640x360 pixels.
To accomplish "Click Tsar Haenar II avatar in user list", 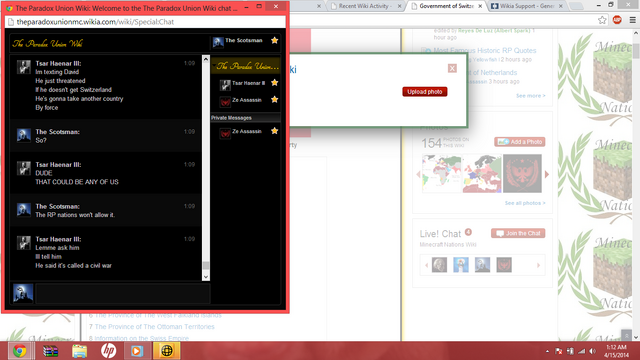I will (225, 84).
